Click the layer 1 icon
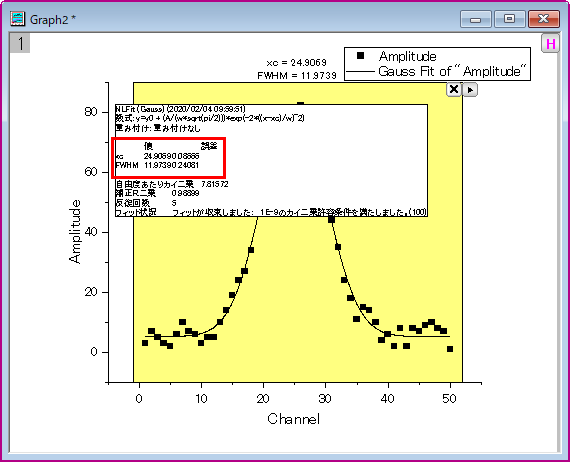This screenshot has width=570, height=462. pos(20,43)
